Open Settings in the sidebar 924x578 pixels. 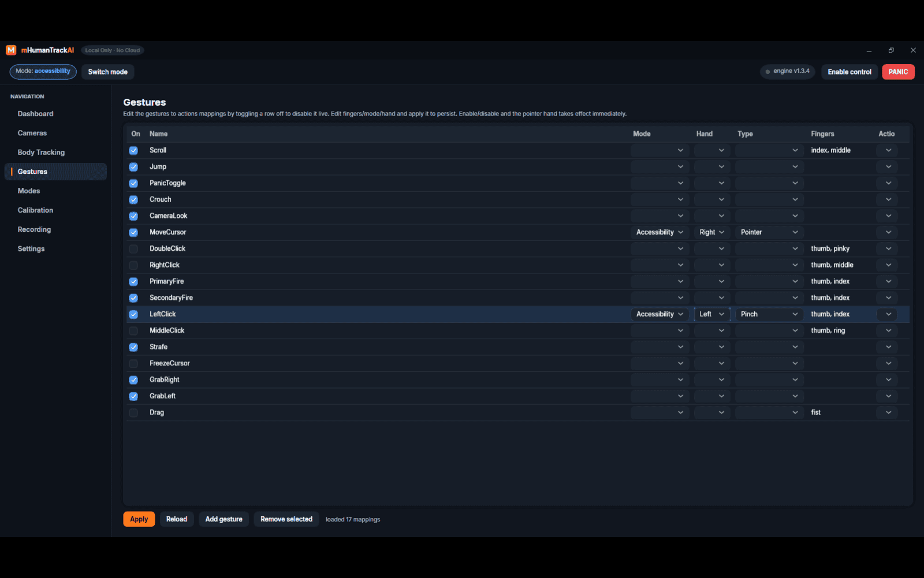click(55, 249)
